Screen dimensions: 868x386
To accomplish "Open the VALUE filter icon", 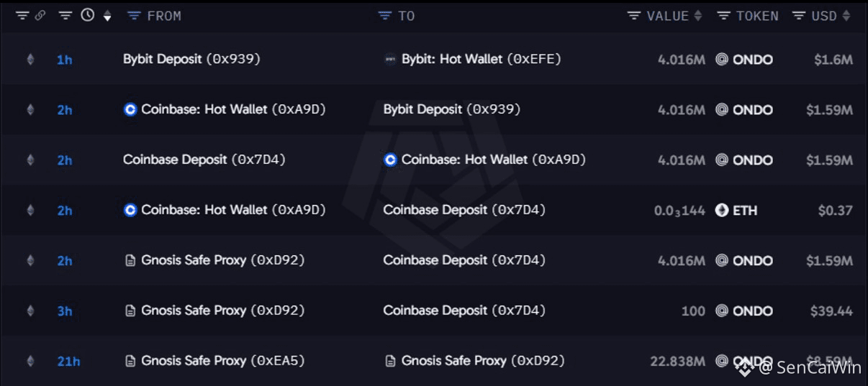I will click(634, 16).
